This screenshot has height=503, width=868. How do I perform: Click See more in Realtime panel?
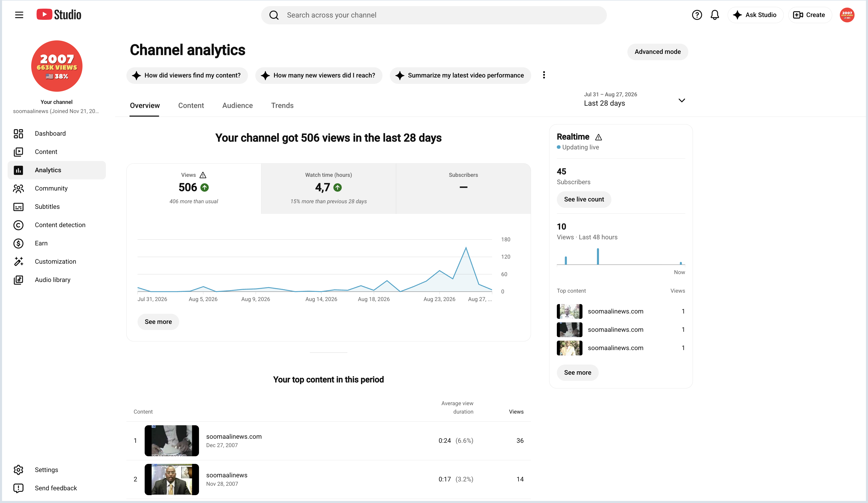coord(578,373)
